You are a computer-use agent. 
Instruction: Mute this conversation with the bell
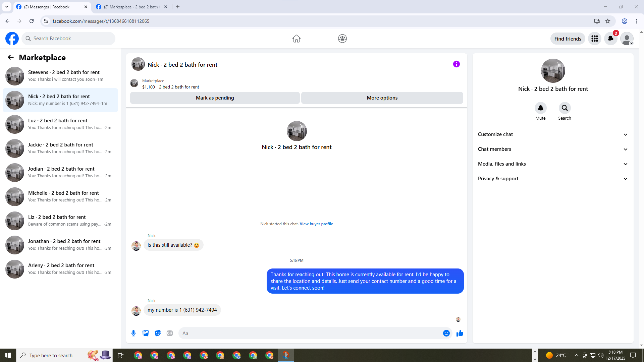tap(540, 108)
